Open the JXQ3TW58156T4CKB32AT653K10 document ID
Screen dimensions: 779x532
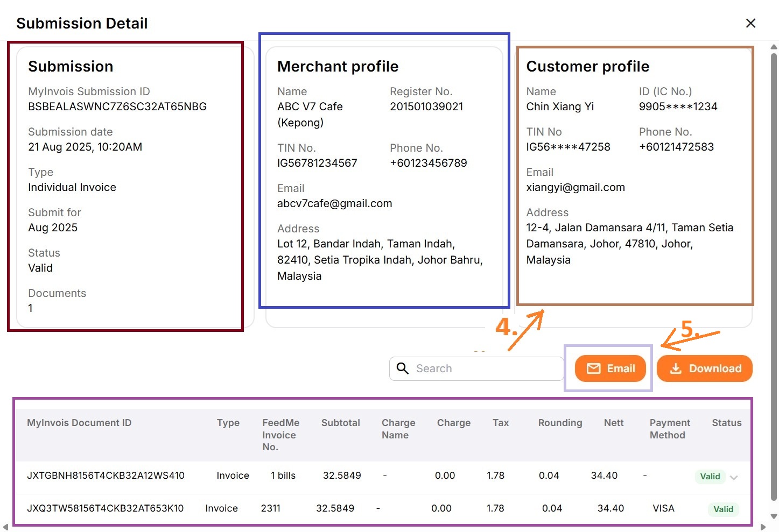click(x=106, y=508)
